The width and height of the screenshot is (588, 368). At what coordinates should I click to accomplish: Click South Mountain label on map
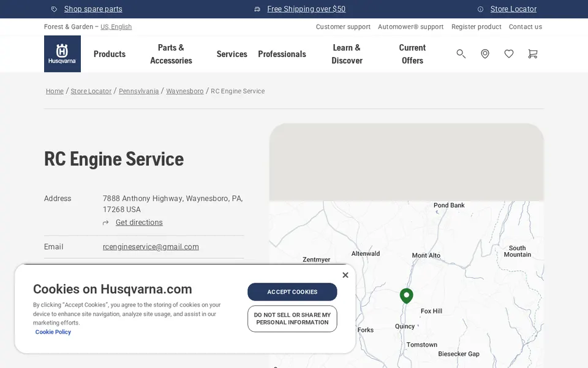518,251
